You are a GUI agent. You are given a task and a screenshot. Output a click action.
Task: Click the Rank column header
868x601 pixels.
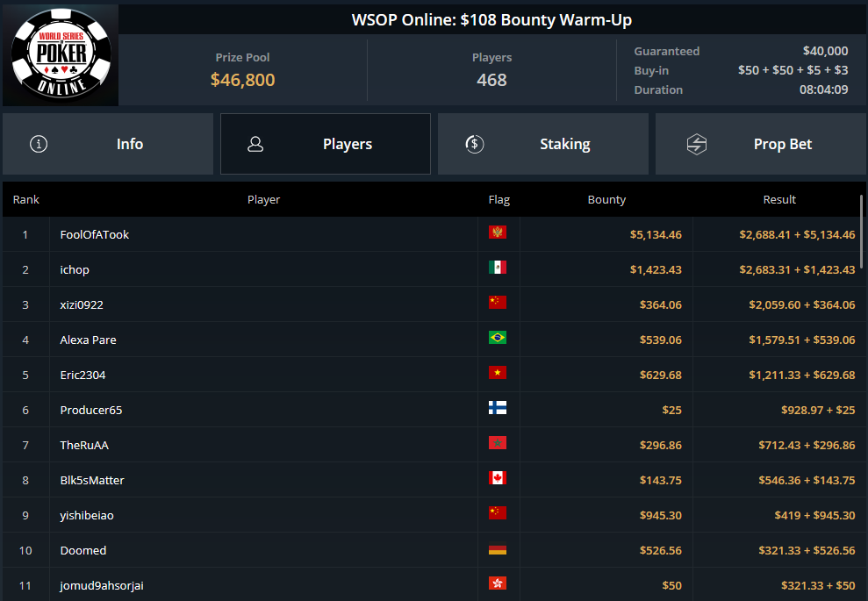coord(26,200)
